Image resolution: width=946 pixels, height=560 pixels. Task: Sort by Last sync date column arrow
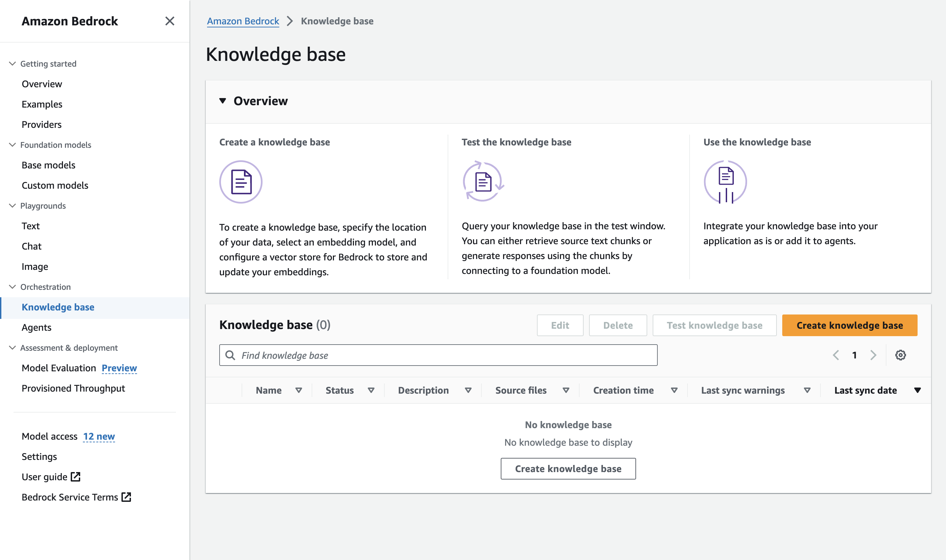point(917,390)
